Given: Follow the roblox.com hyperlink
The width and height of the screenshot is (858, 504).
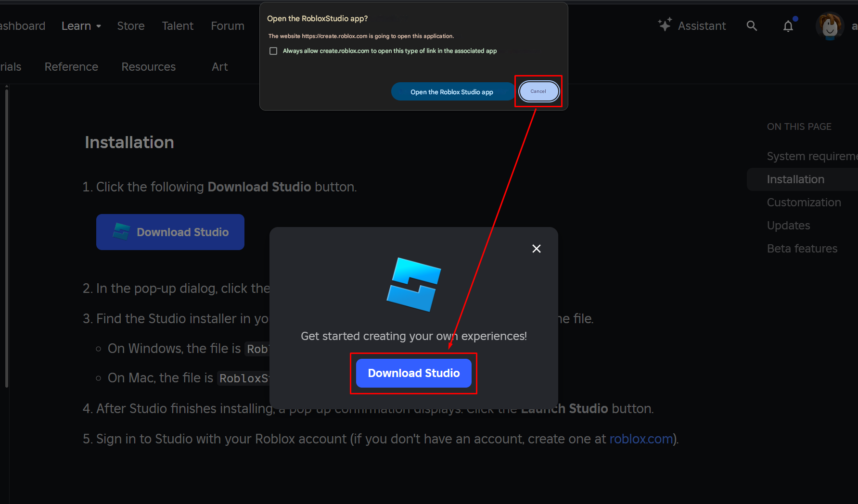Looking at the screenshot, I should (641, 439).
